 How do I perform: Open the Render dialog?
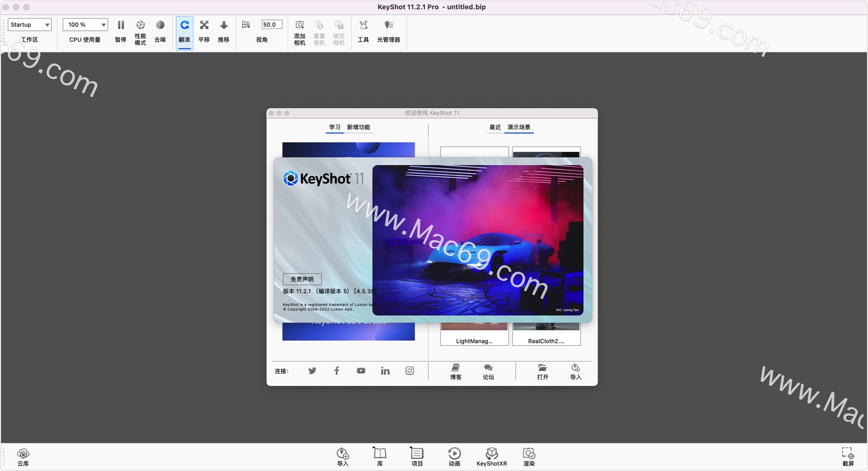click(x=529, y=457)
